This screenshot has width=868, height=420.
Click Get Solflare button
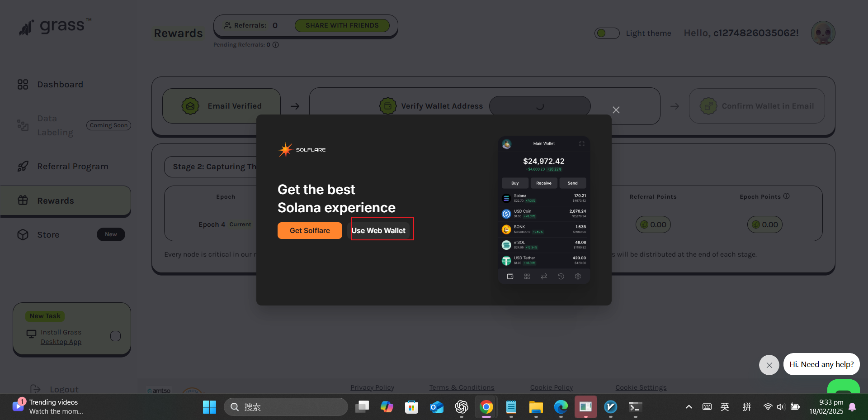pyautogui.click(x=310, y=231)
